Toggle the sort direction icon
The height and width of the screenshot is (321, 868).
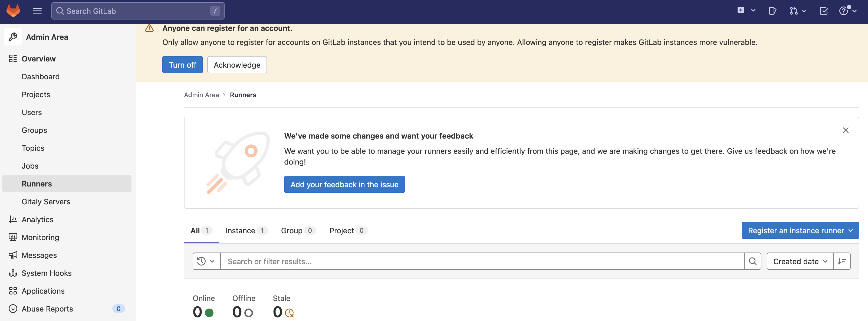tap(842, 261)
